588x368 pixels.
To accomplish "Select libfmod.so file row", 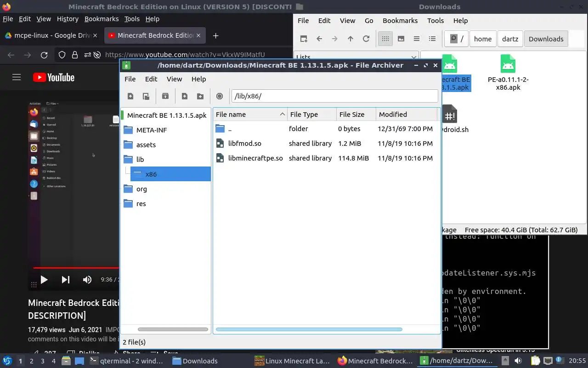I will [326, 144].
